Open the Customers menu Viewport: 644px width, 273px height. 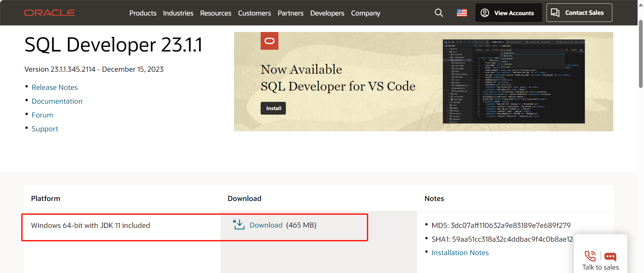point(255,13)
